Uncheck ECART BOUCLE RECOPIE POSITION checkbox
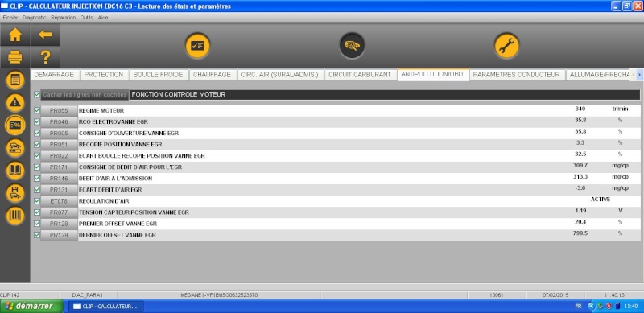Screen dimensions: 644x313 [37, 155]
